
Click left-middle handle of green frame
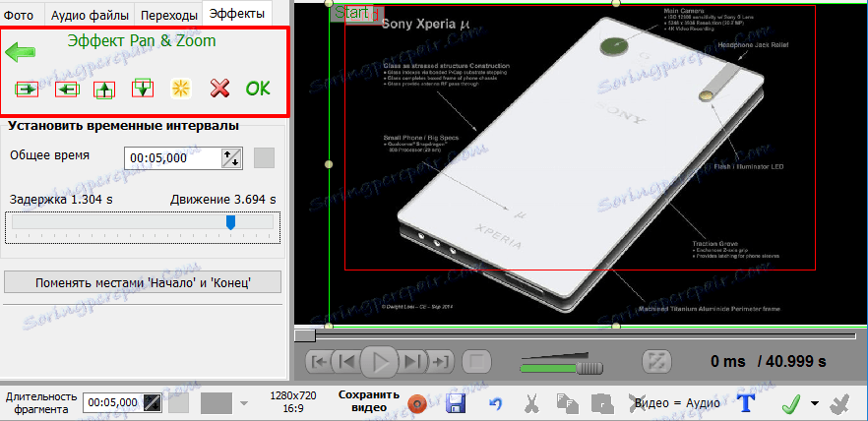tap(329, 164)
